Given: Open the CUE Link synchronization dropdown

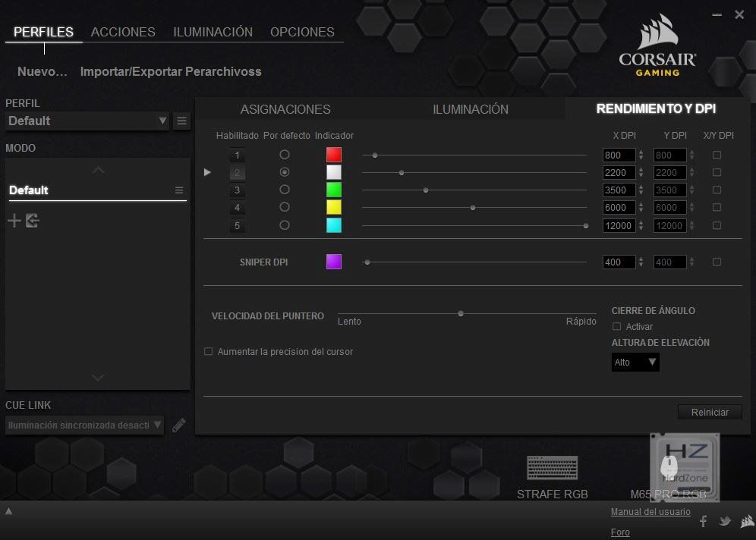Looking at the screenshot, I should click(x=84, y=425).
